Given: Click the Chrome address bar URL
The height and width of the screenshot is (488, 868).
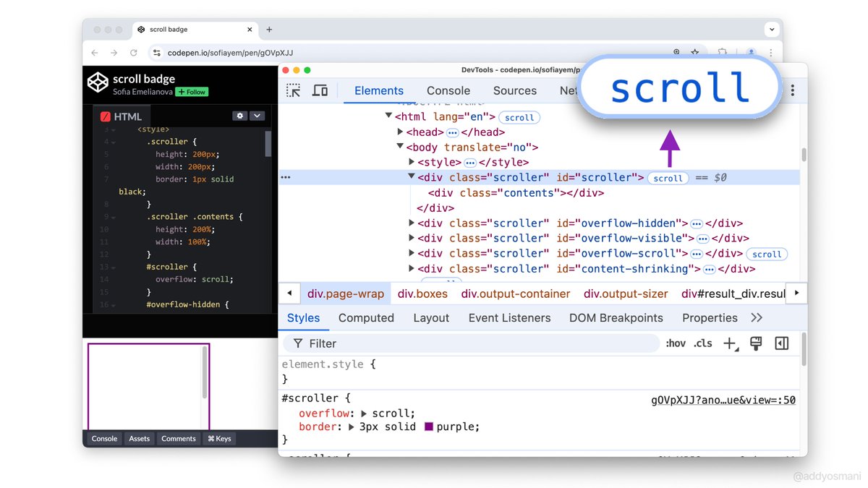Looking at the screenshot, I should pos(230,53).
